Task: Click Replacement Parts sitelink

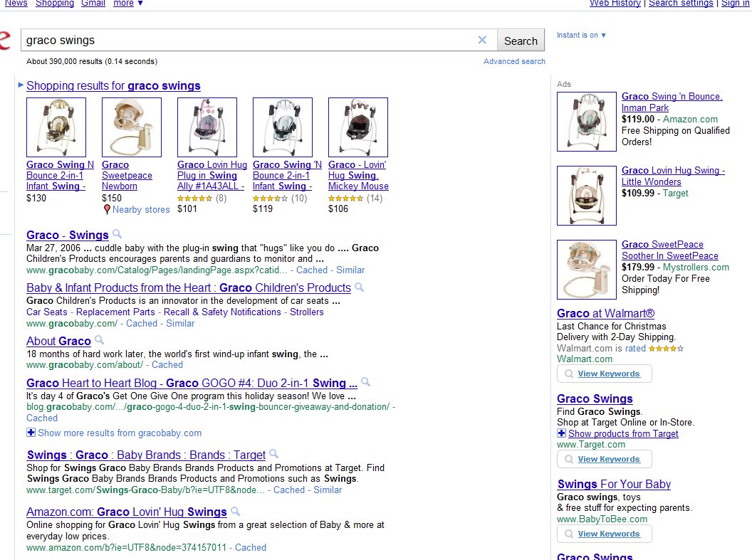Action: coord(115,312)
